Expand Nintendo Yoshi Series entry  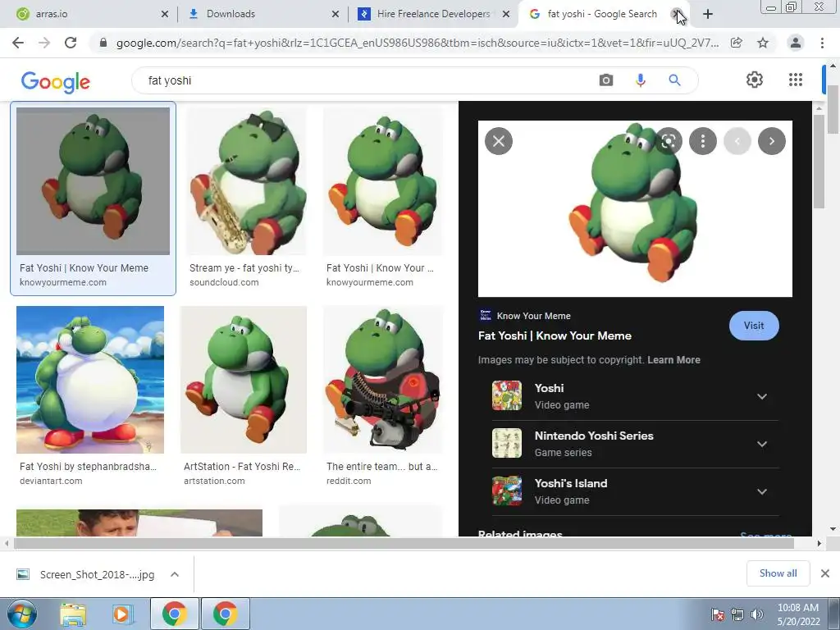click(762, 444)
